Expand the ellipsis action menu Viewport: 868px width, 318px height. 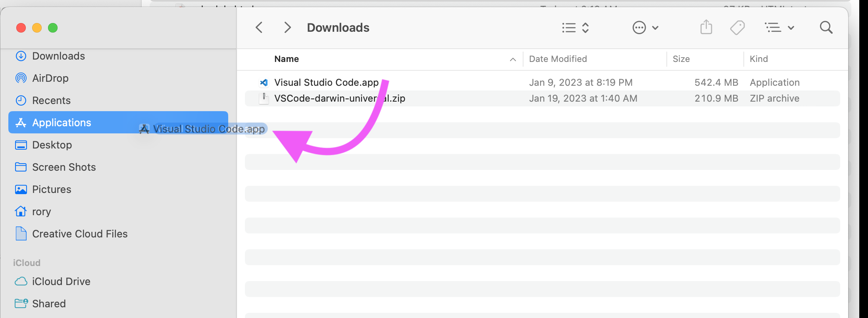tap(645, 28)
